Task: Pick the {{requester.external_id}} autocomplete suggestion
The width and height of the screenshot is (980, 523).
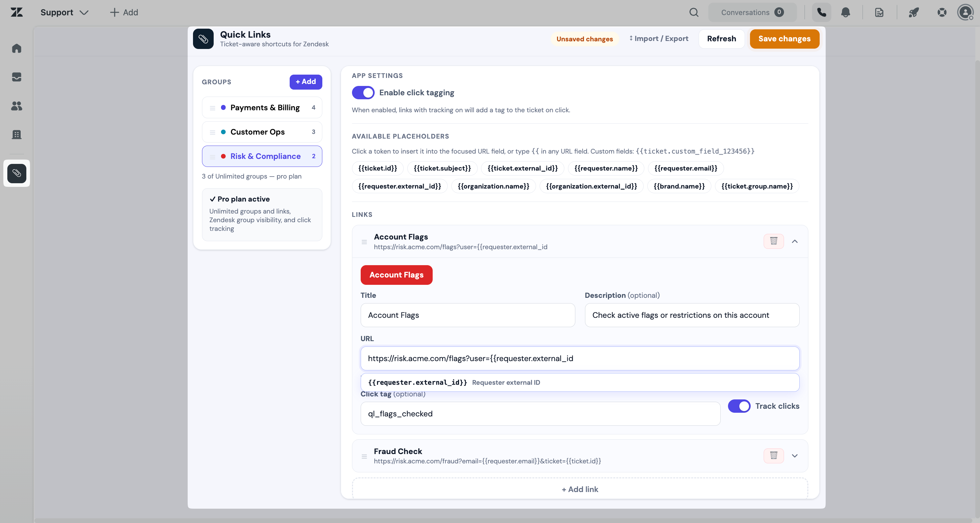Action: [580, 382]
